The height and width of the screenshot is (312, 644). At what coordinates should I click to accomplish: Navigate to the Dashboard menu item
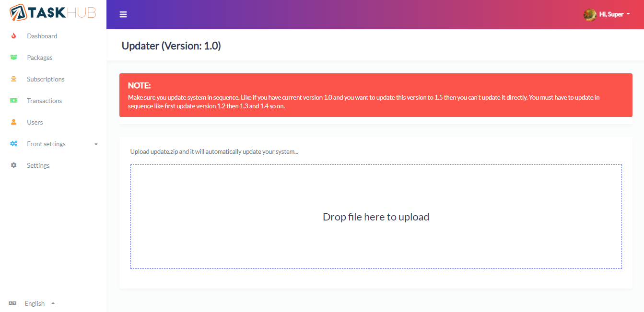42,36
